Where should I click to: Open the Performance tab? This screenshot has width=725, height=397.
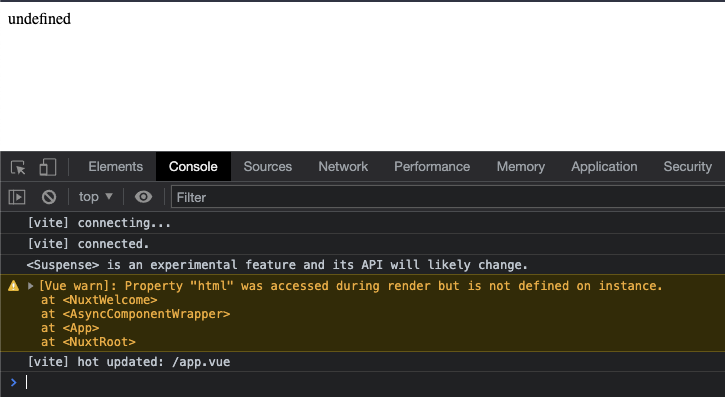point(432,166)
